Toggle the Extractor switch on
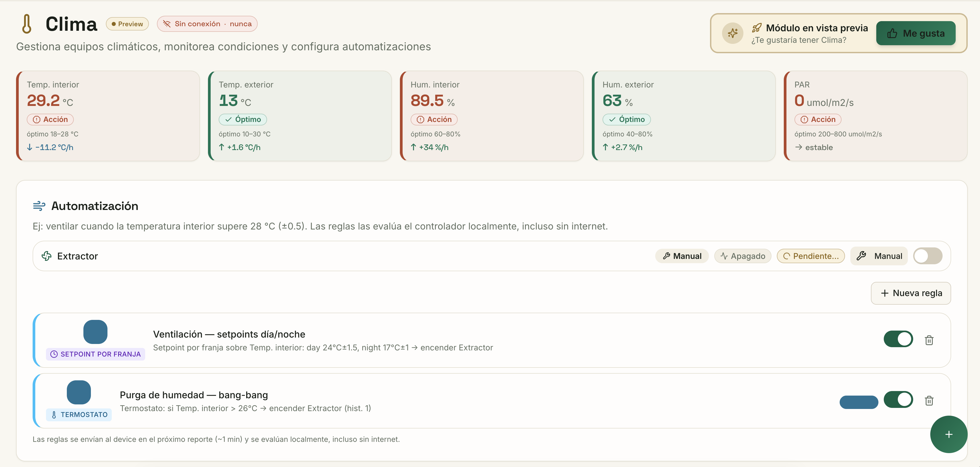This screenshot has width=980, height=467. point(928,256)
